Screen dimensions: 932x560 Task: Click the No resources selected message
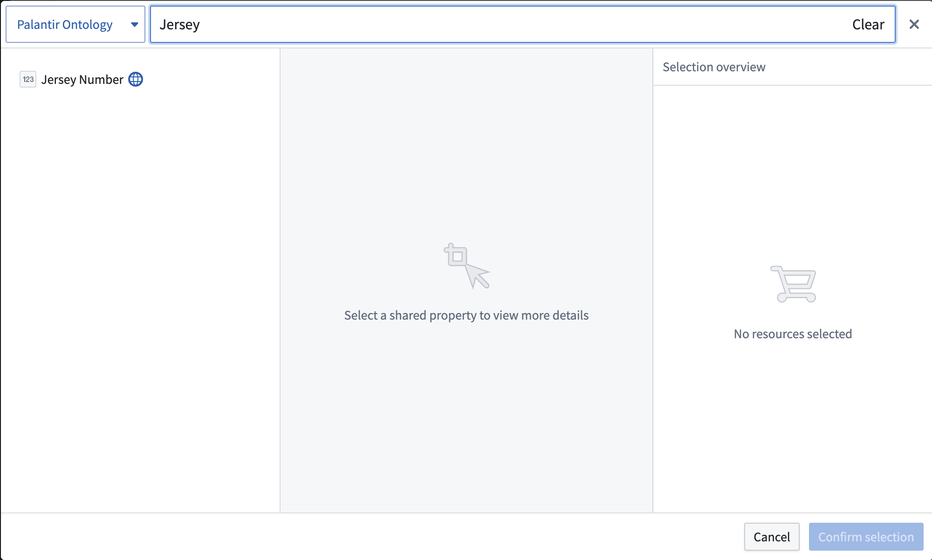pyautogui.click(x=793, y=334)
